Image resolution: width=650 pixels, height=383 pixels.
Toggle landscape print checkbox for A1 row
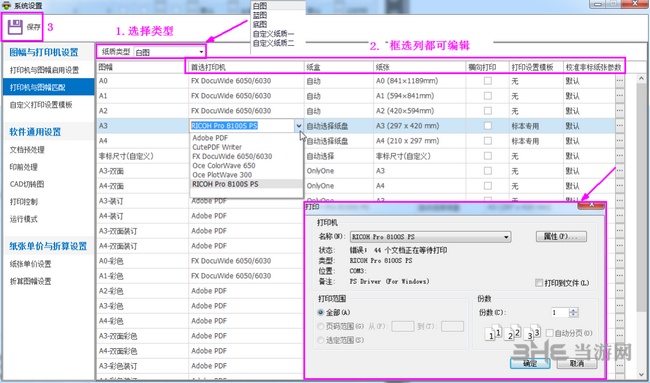488,96
